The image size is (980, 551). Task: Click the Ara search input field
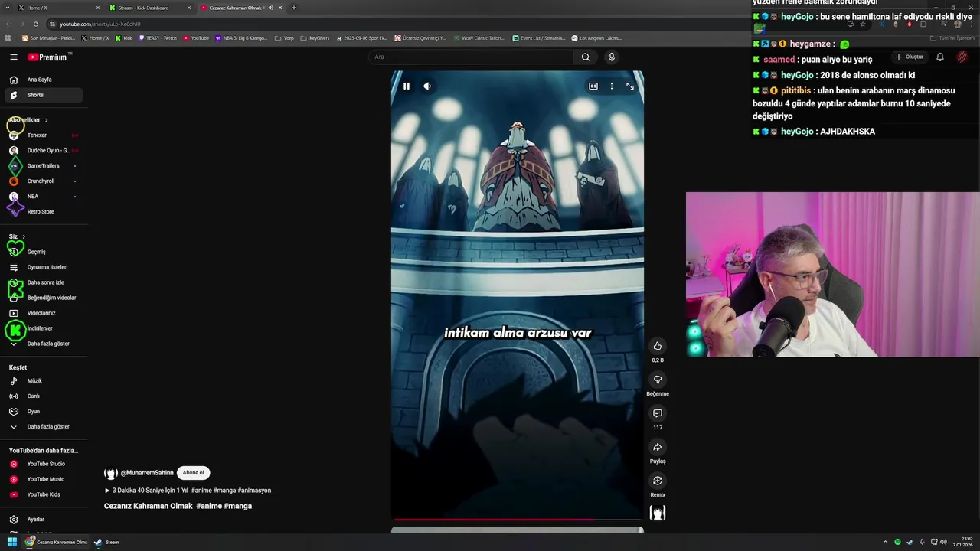pyautogui.click(x=471, y=57)
